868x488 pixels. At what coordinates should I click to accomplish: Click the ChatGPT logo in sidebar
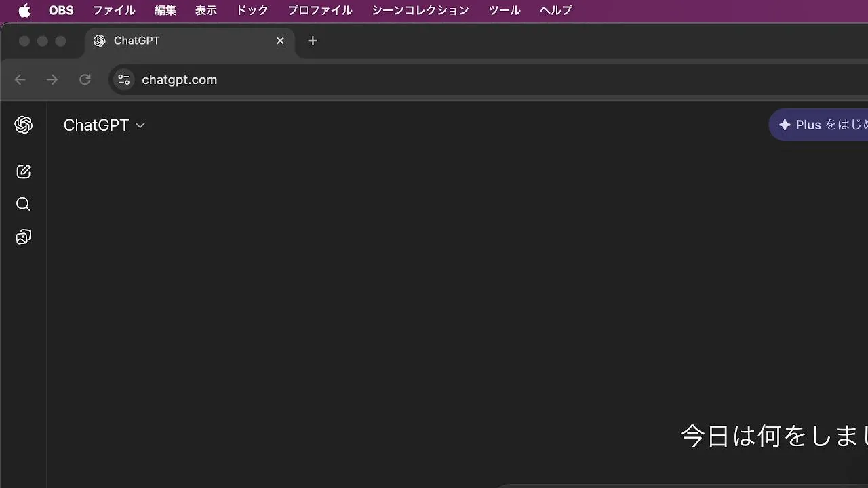point(24,125)
